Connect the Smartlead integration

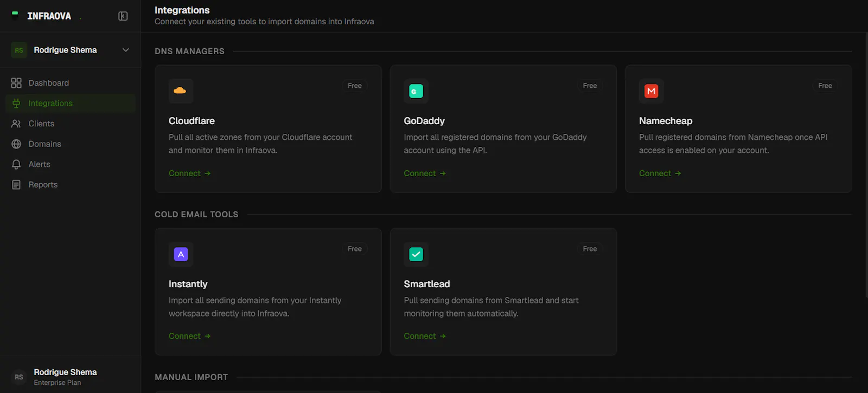coord(425,336)
